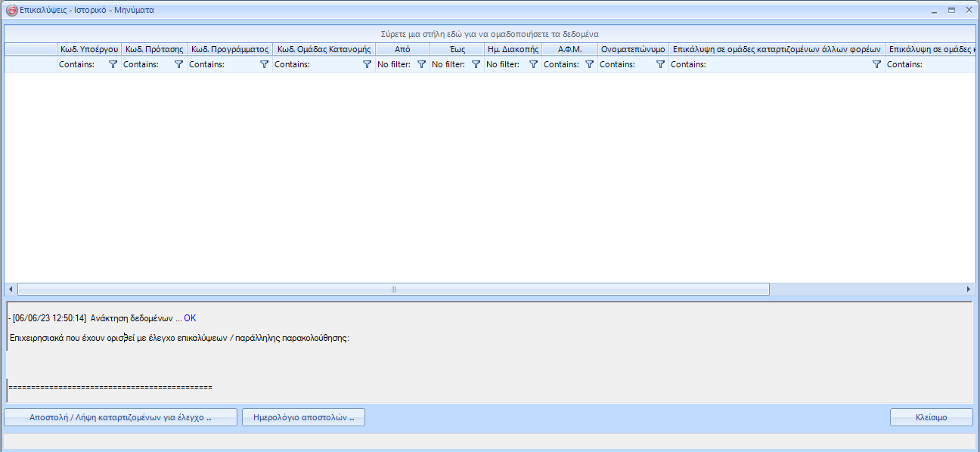Open filter funnel for Κωδ. Προγράμματος column
The image size is (980, 452).
[264, 65]
